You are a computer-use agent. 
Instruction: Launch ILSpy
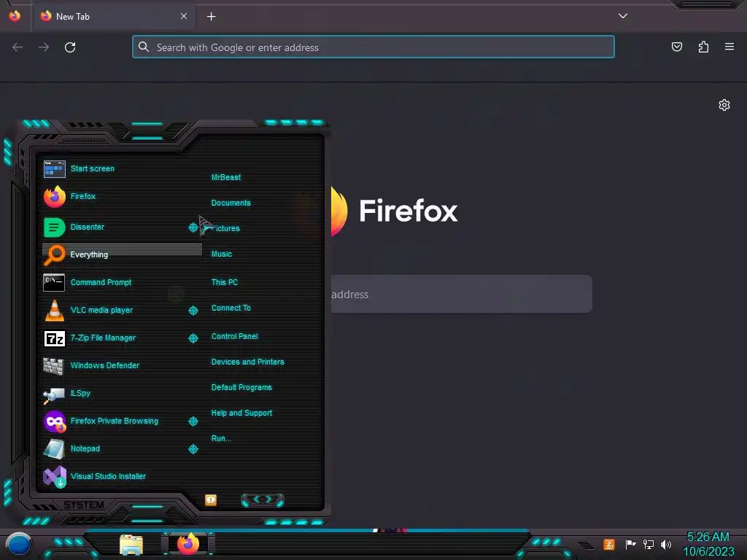coord(122,393)
